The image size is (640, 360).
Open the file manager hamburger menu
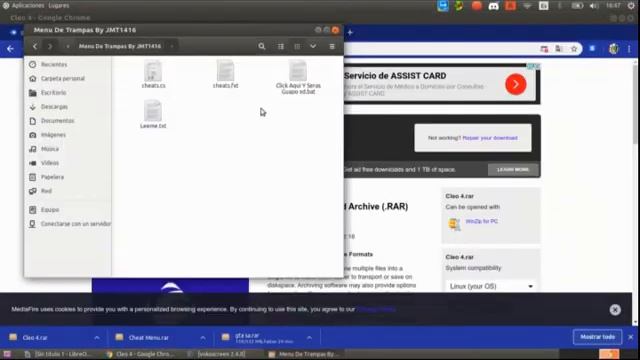(332, 47)
